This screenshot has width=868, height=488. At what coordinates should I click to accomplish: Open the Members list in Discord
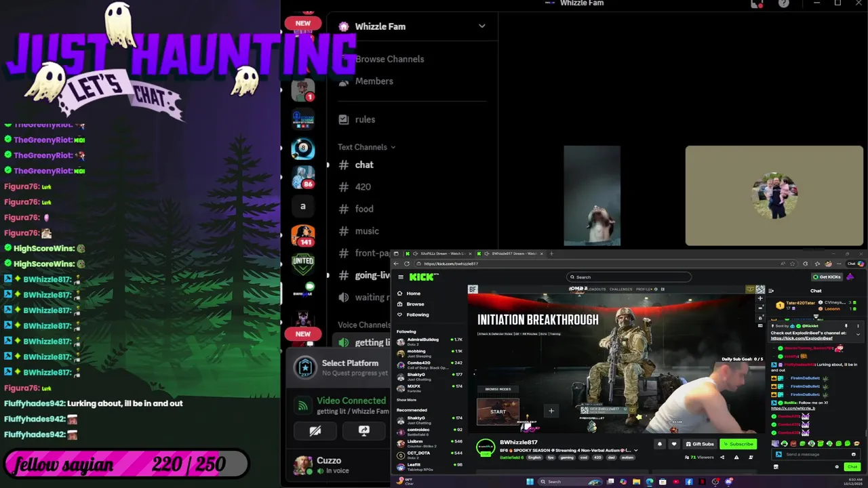[374, 81]
